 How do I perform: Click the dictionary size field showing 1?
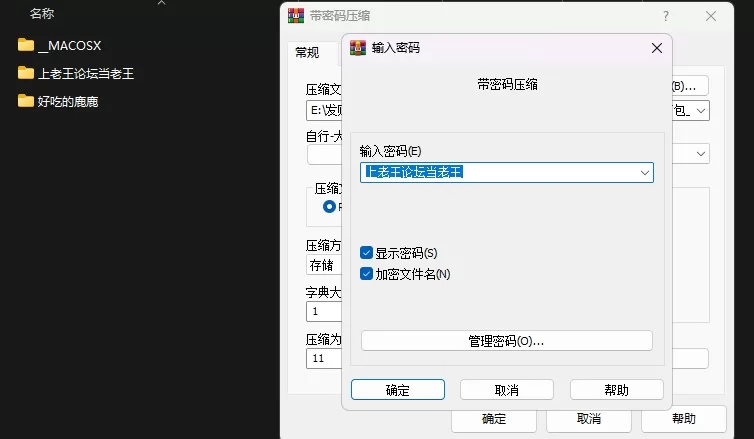[x=324, y=312]
